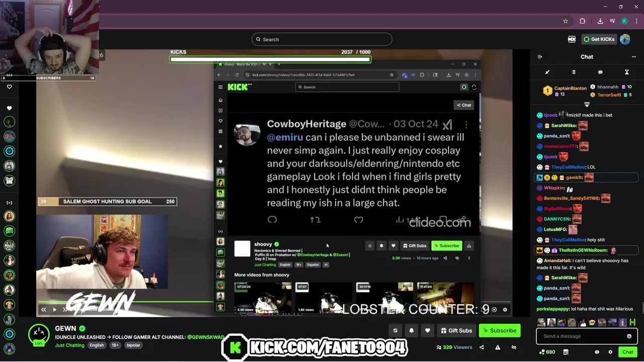Send the message with the green Chat button
This screenshot has width=644, height=362.
click(x=627, y=352)
